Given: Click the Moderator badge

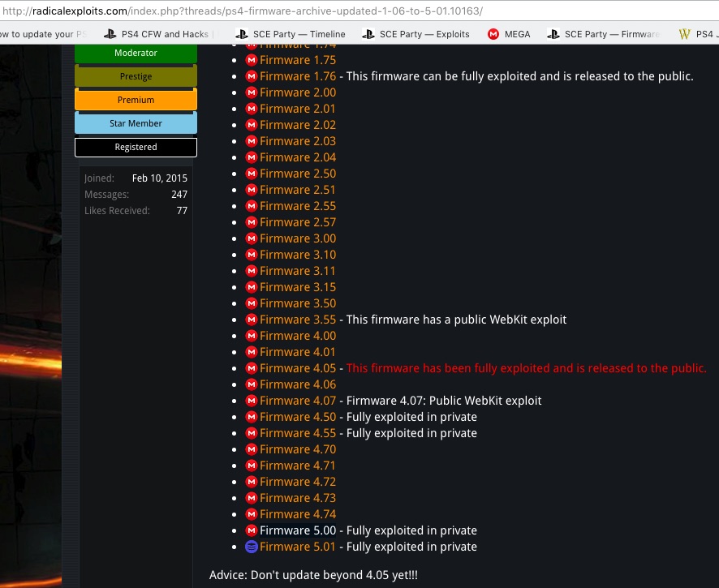Looking at the screenshot, I should point(136,54).
